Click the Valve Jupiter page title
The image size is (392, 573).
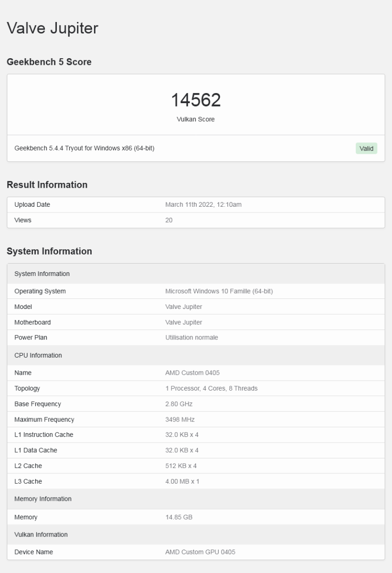coord(52,28)
